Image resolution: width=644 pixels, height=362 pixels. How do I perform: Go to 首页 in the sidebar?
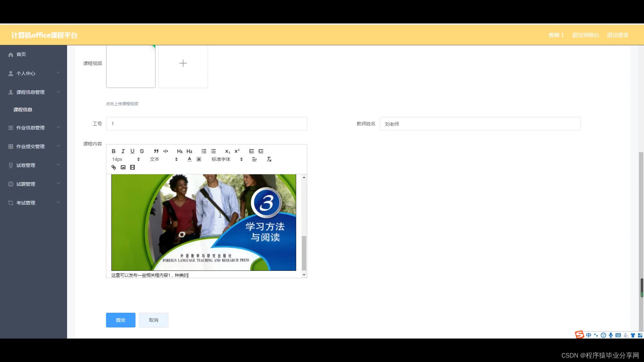pyautogui.click(x=21, y=54)
